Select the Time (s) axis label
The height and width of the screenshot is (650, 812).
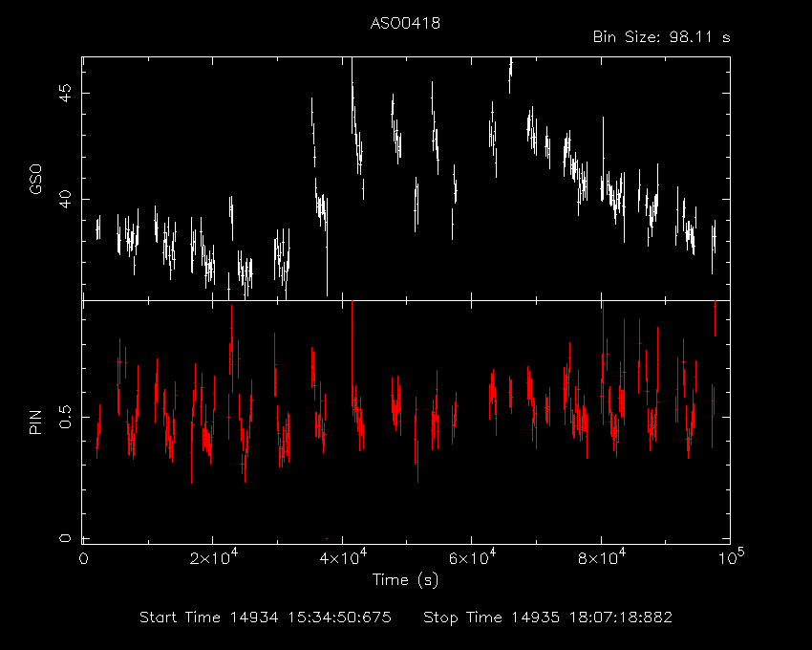tap(405, 580)
